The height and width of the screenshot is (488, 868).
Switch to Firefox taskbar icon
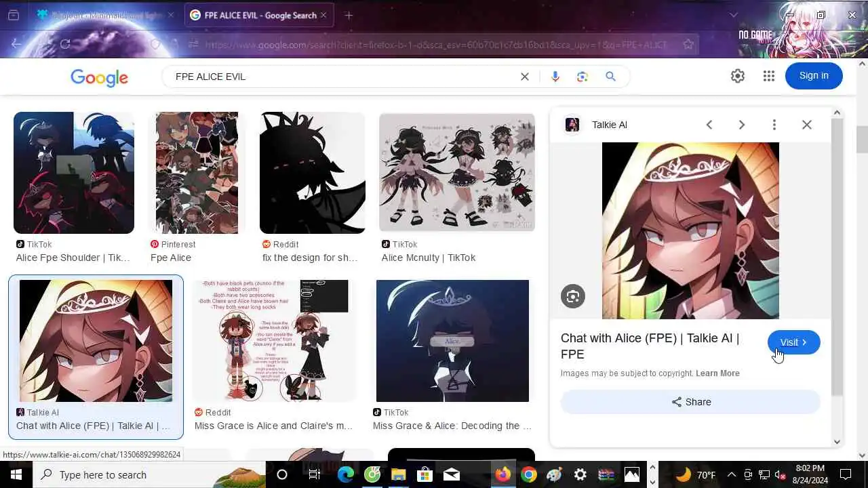tap(502, 474)
